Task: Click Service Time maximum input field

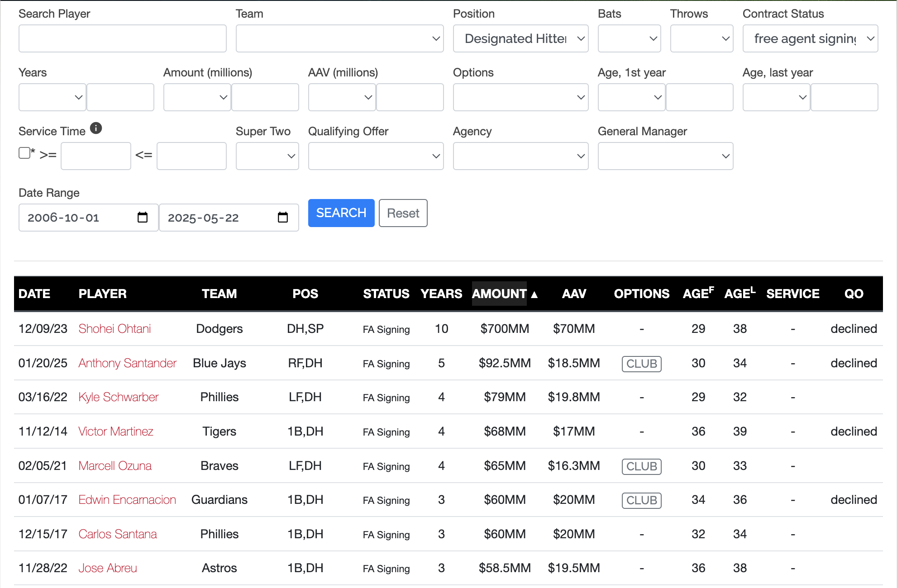Action: click(x=191, y=156)
